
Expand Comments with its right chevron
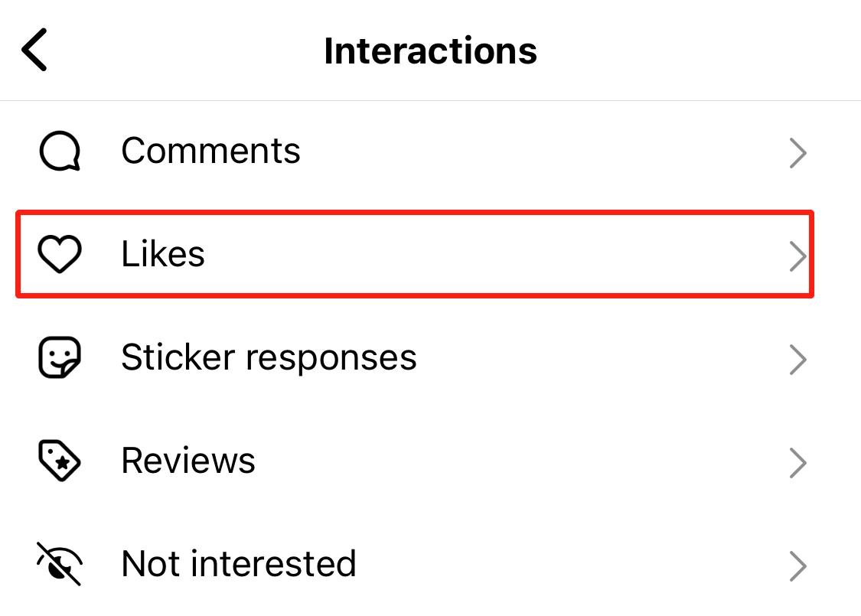pos(797,154)
